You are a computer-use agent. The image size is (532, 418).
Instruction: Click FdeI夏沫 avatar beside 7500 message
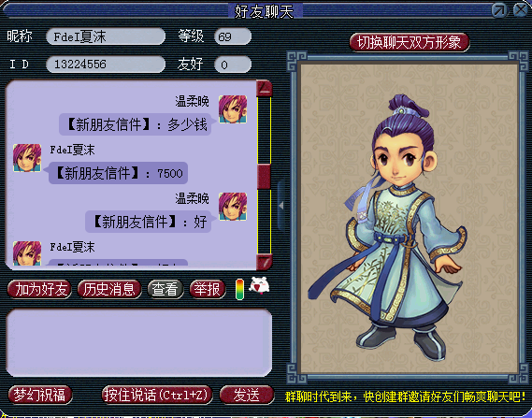[27, 158]
